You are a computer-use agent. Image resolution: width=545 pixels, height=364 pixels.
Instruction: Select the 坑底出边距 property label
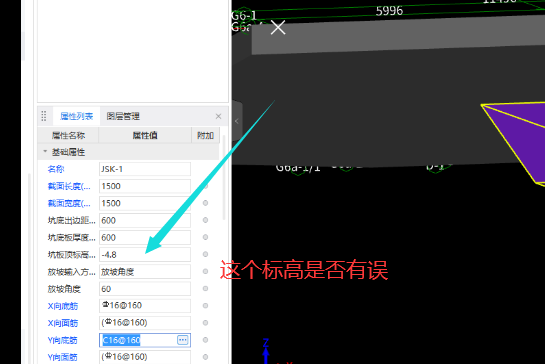[x=71, y=220]
